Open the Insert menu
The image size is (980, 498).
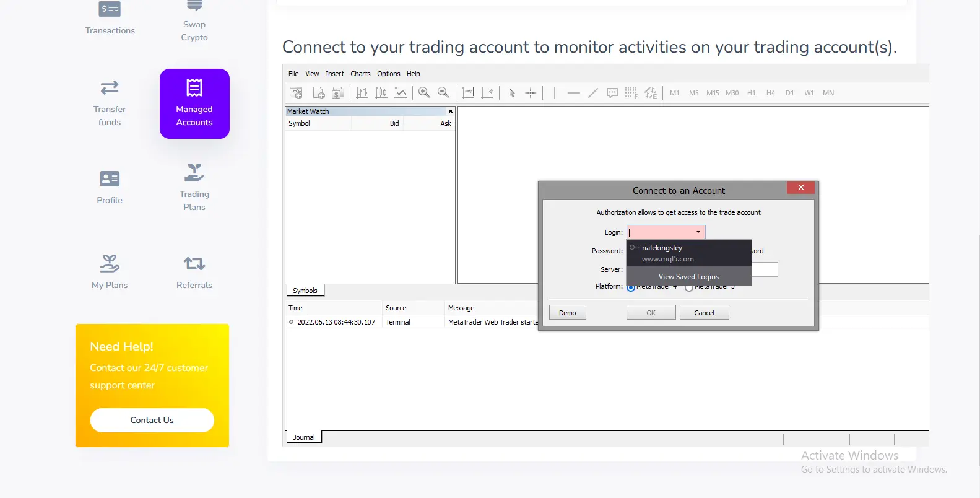coord(335,74)
